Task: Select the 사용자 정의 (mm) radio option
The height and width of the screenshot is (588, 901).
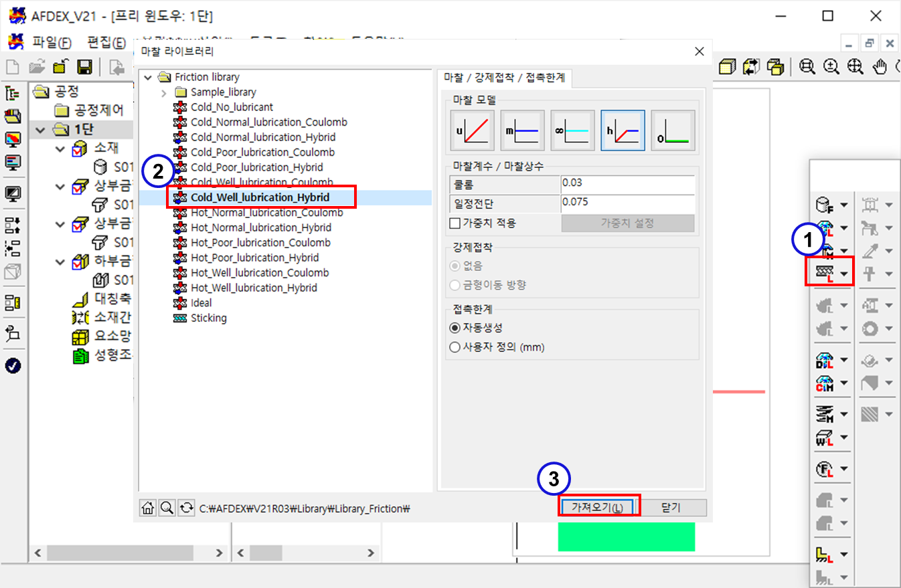Action: [455, 347]
